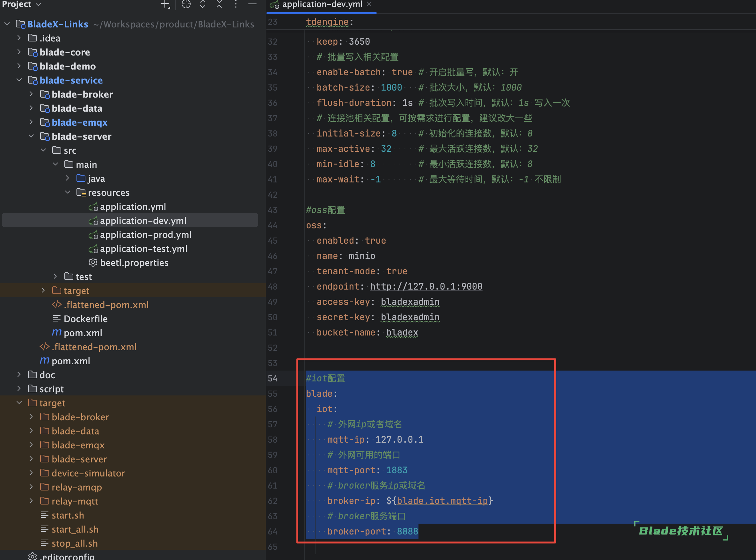
Task: Collapse the blade-server module under blade-service
Action: 31,136
